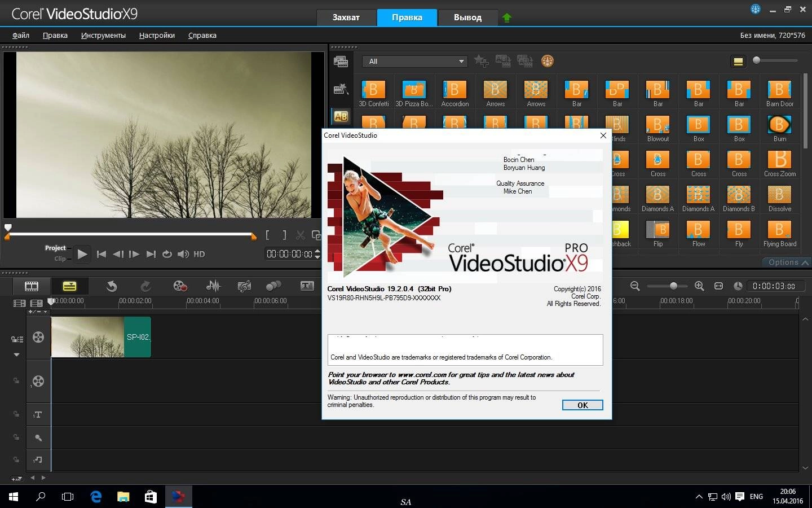Switch to Storyboard View icon
This screenshot has height=508, width=812.
[32, 286]
